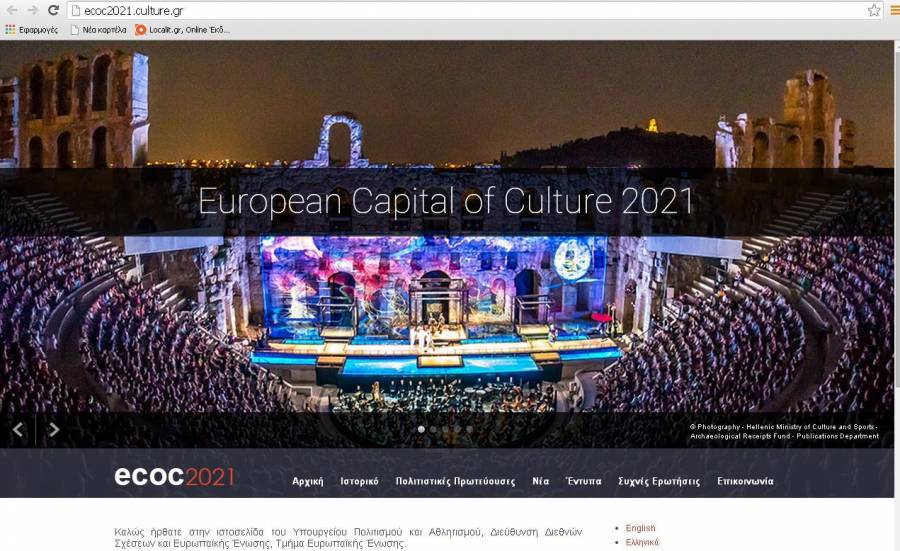
Task: Go to the Αρχική menu item
Action: (x=307, y=481)
